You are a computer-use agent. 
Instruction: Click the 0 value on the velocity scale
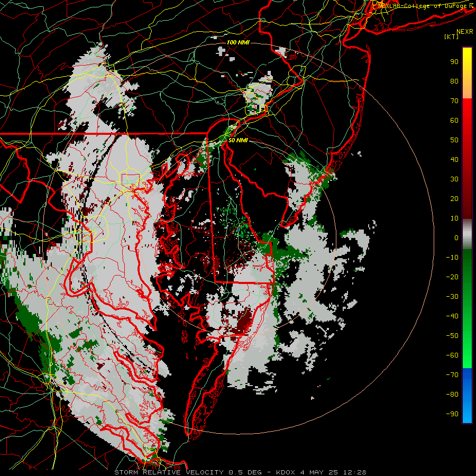(456, 237)
